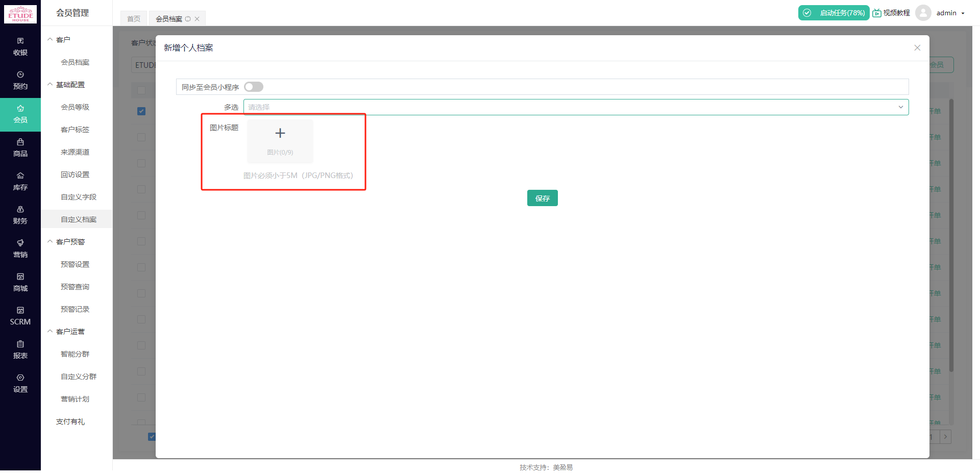This screenshot has width=980, height=475.
Task: Toggle 同步至会员小程序 switch
Action: tap(254, 87)
